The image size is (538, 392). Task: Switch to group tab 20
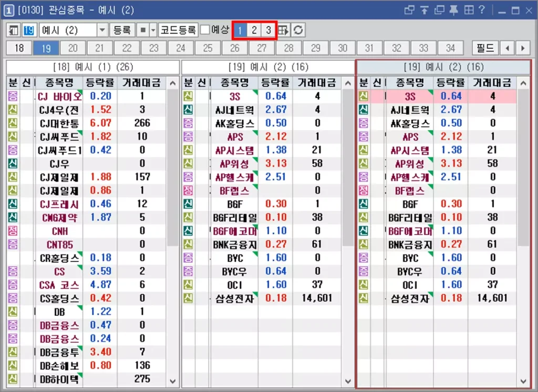(x=73, y=48)
